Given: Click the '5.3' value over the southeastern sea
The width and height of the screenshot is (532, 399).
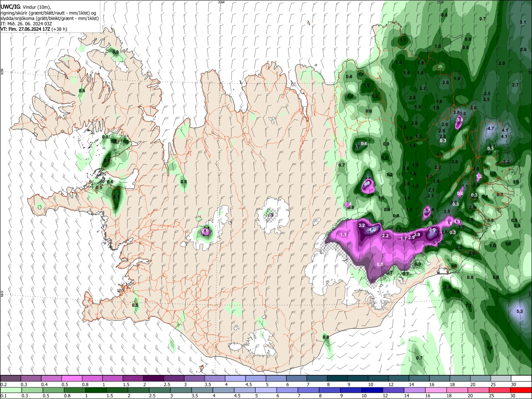Looking at the screenshot, I should [520, 311].
